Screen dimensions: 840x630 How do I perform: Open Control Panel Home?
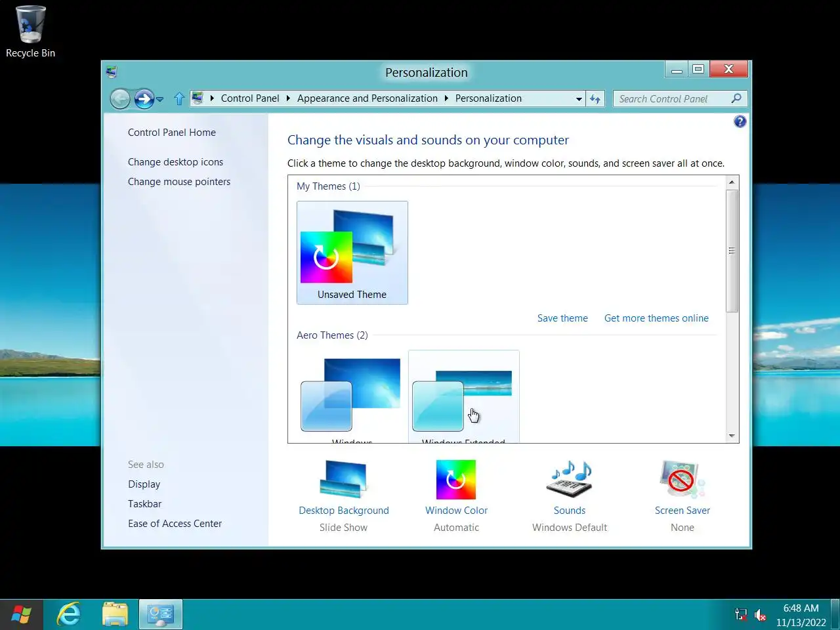tap(172, 133)
